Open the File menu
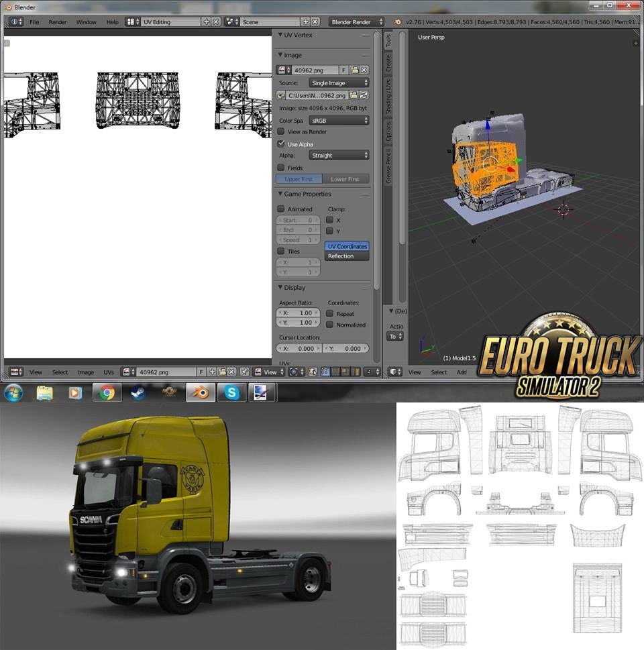This screenshot has height=650, width=644. pyautogui.click(x=34, y=22)
